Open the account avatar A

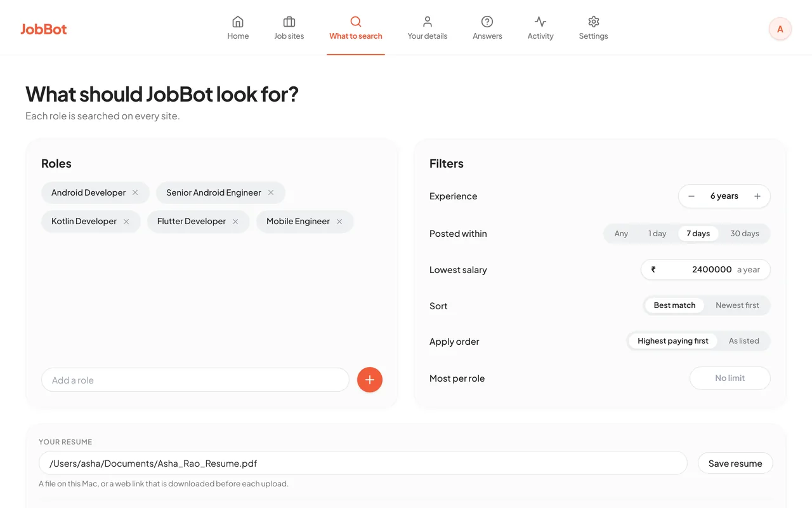(780, 29)
